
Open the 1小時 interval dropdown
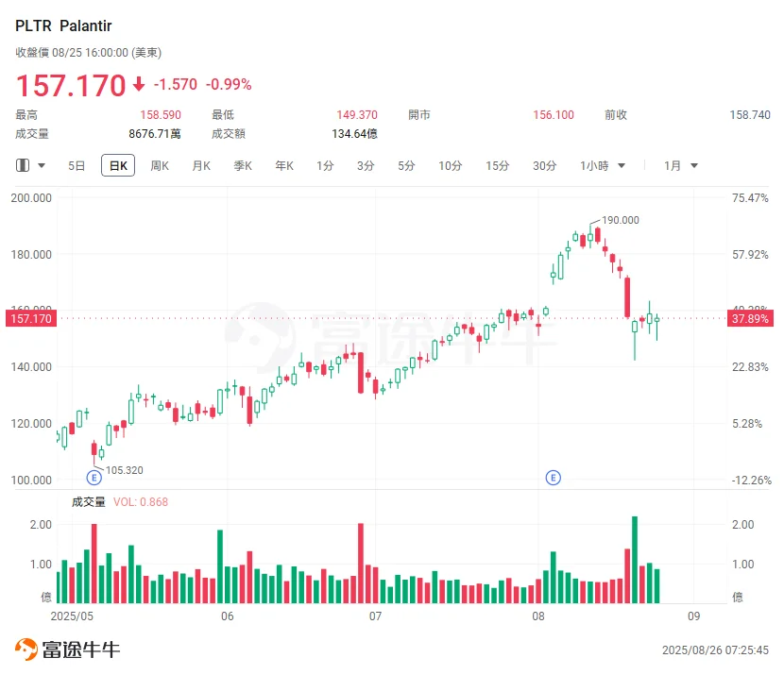point(603,166)
